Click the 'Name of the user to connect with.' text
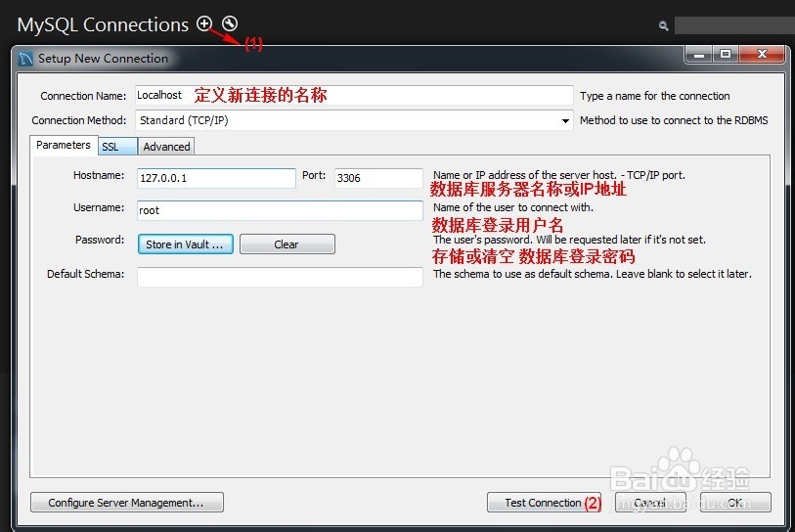Viewport: 795px width, 532px height. coord(513,207)
